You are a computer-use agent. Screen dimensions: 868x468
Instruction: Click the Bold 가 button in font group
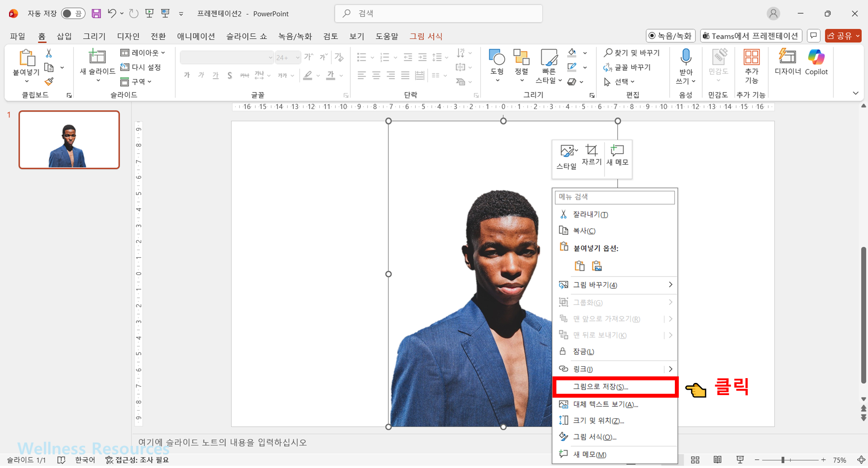(x=187, y=75)
